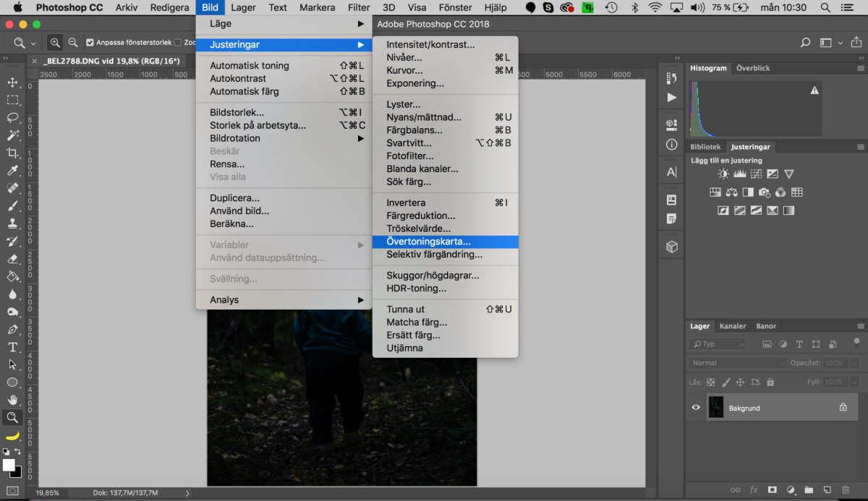The width and height of the screenshot is (868, 501).
Task: Add a Brightness/Contrast adjustment from Justeringar panel
Action: pos(723,174)
